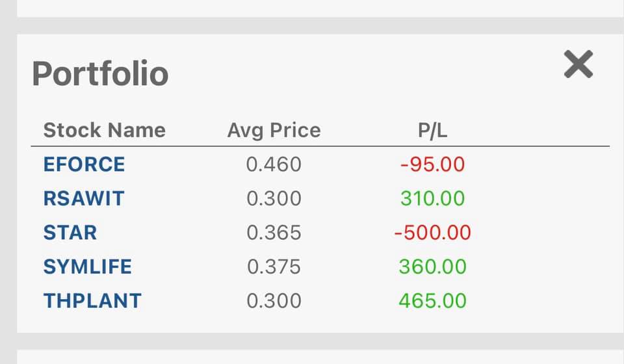Select EFORCE average price 0.460
The height and width of the screenshot is (364, 624).
[x=274, y=164]
